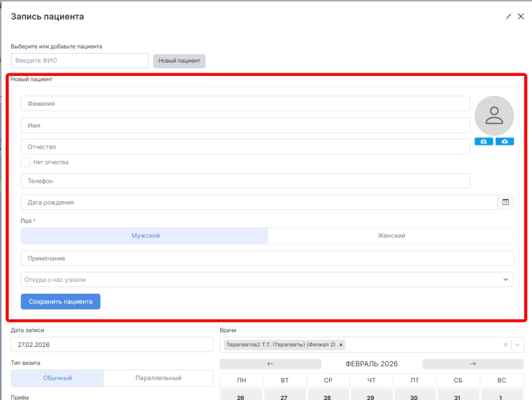
Task: Select 'Женский' gender option
Action: 391,236
